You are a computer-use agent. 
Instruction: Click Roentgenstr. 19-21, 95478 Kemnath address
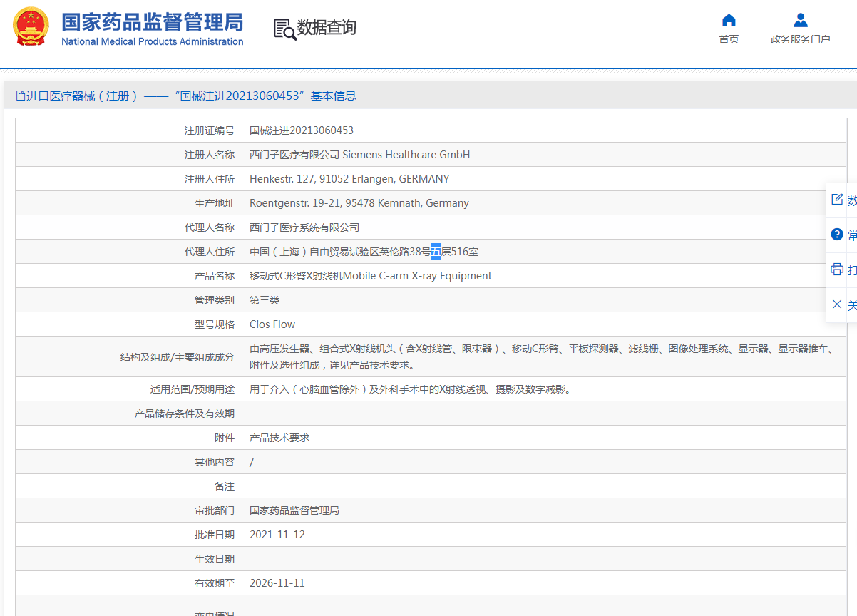pos(359,203)
